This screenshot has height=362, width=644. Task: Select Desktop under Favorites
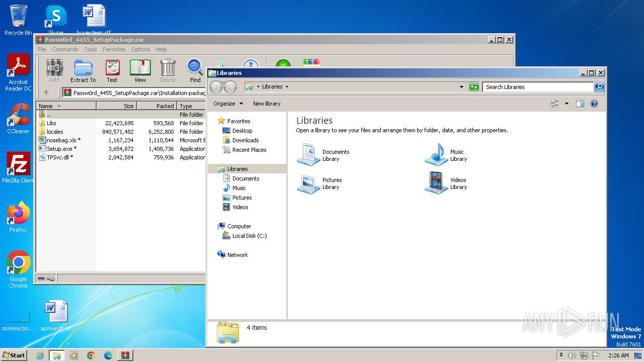242,131
